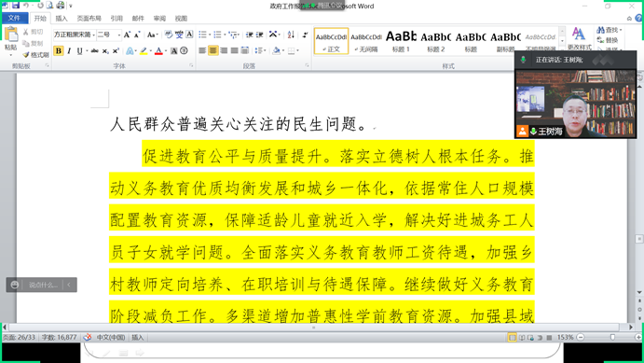The image size is (644, 363).
Task: Click the text highlight color swatch
Action: 144,51
